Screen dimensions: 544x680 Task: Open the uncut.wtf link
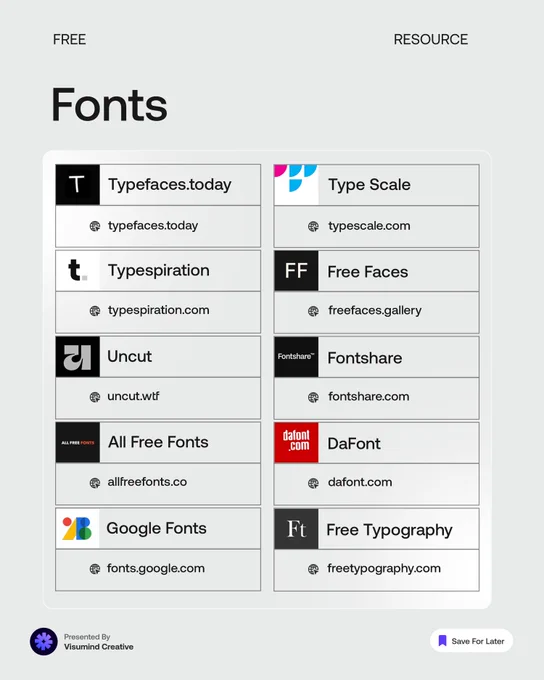coord(133,396)
